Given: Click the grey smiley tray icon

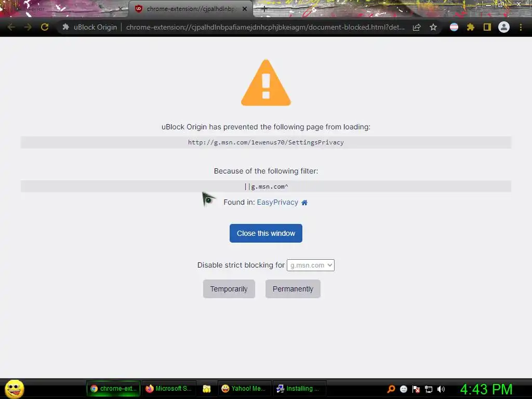Looking at the screenshot, I should pos(403,389).
